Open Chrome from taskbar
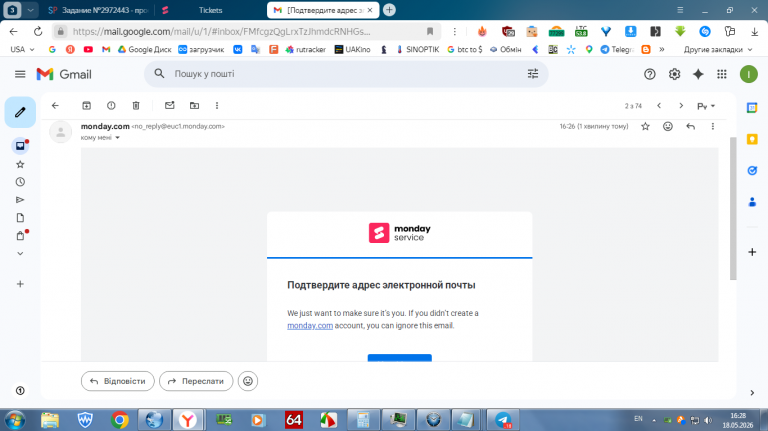 (119, 420)
